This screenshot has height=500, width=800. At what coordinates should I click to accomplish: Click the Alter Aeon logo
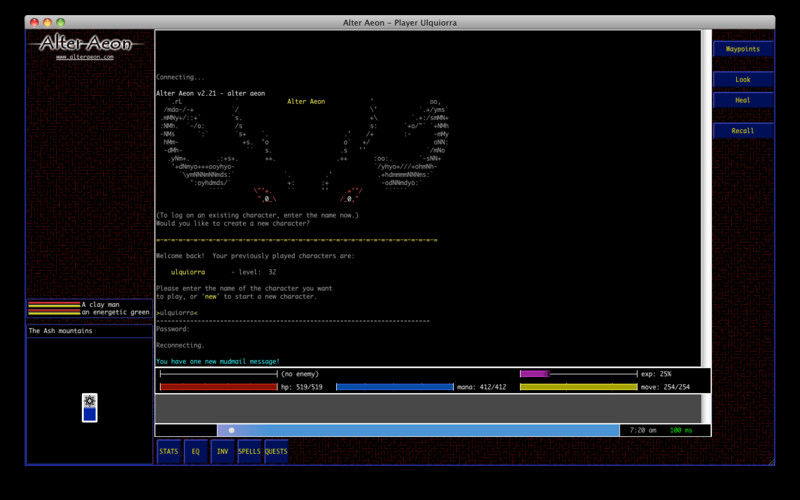coord(85,43)
